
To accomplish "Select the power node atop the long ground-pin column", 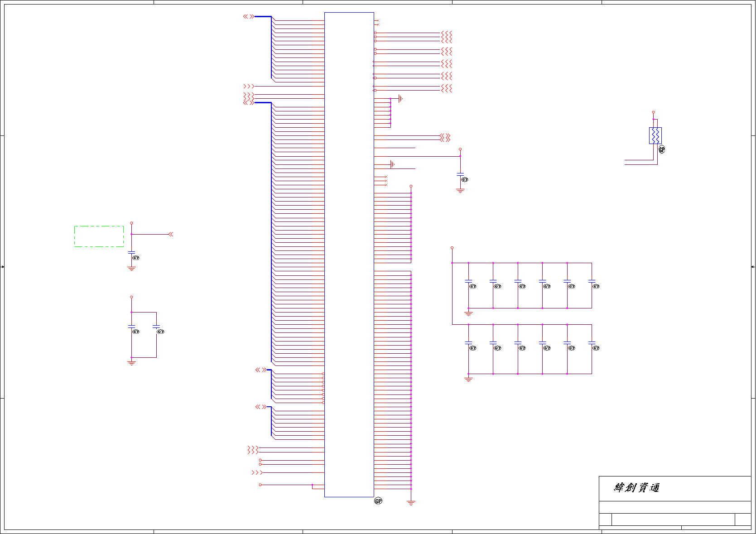I will [x=411, y=186].
